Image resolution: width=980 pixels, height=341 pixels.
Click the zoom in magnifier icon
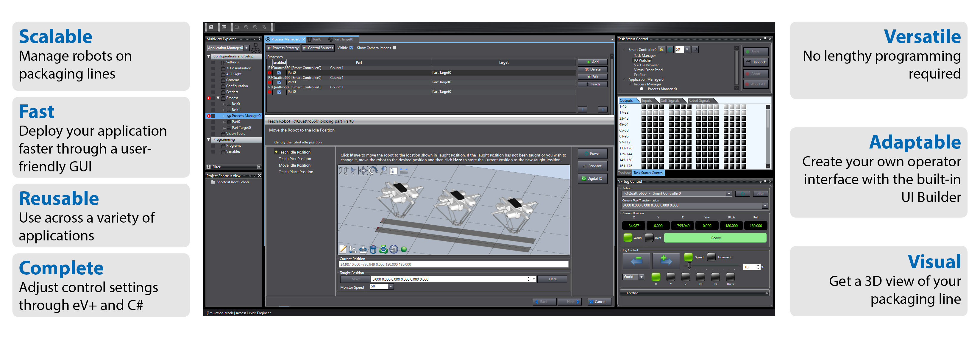[x=246, y=27]
